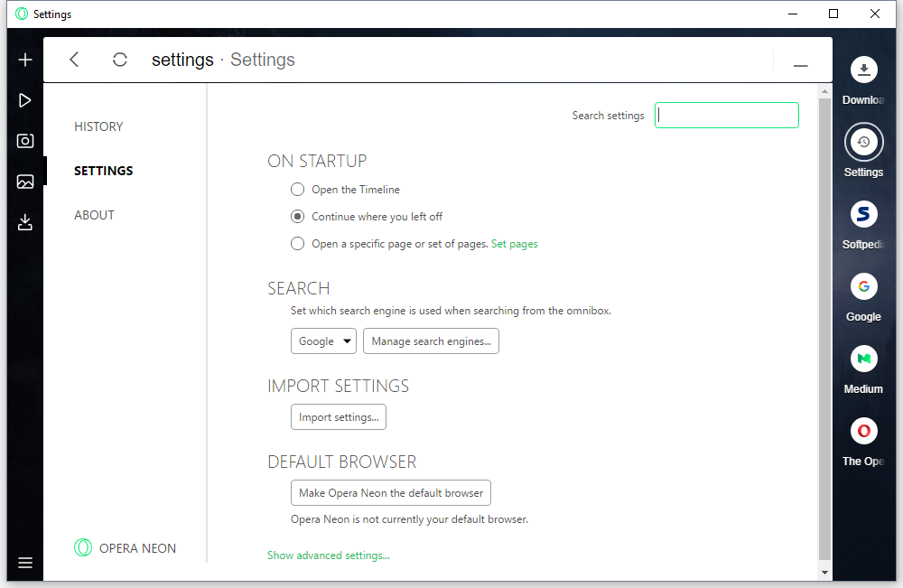Image resolution: width=903 pixels, height=588 pixels.
Task: Open the Medium tab bubble
Action: pos(863,359)
